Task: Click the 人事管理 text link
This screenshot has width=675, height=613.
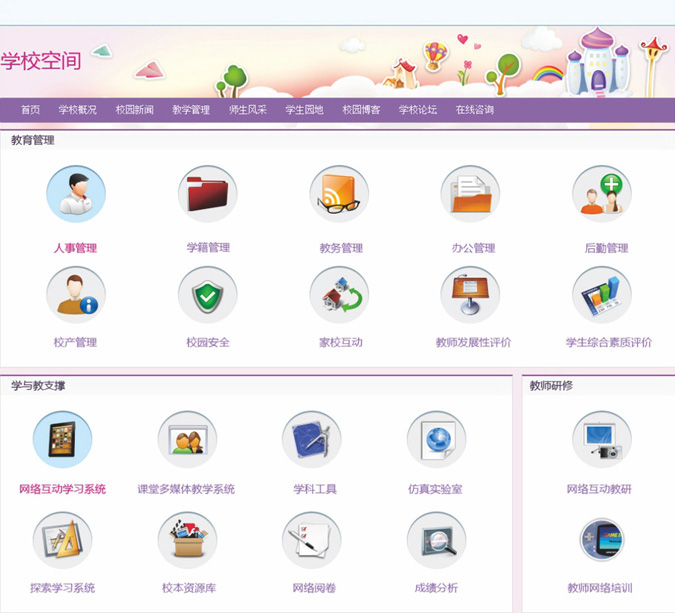Action: coord(75,248)
